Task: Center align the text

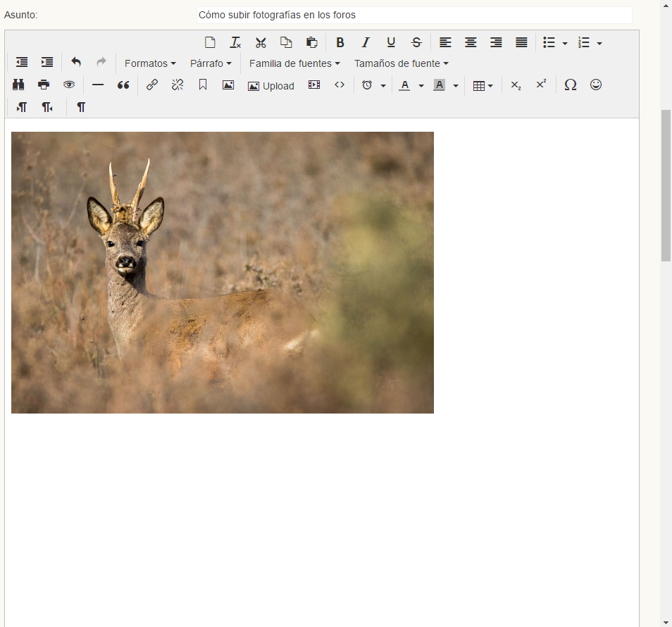Action: (471, 42)
